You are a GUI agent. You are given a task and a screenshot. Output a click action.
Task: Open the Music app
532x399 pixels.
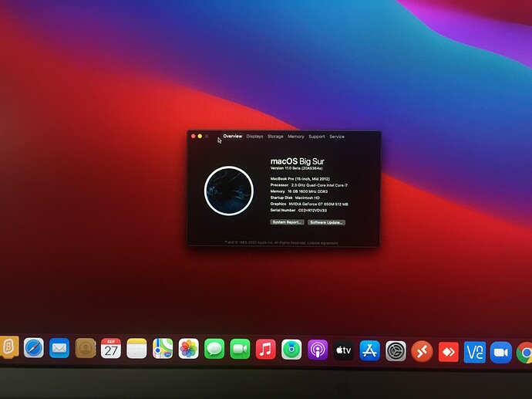pos(265,350)
